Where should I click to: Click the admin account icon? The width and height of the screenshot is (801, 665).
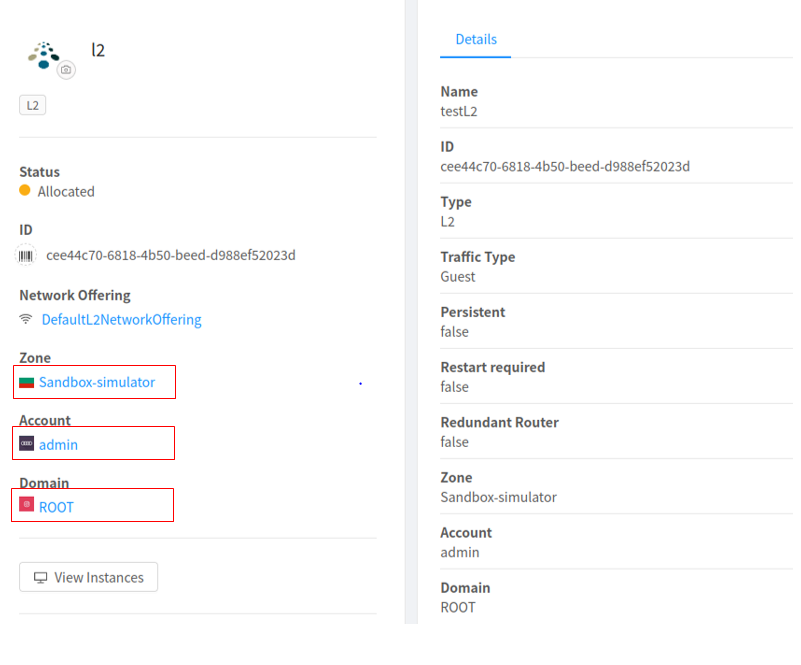pyautogui.click(x=27, y=443)
